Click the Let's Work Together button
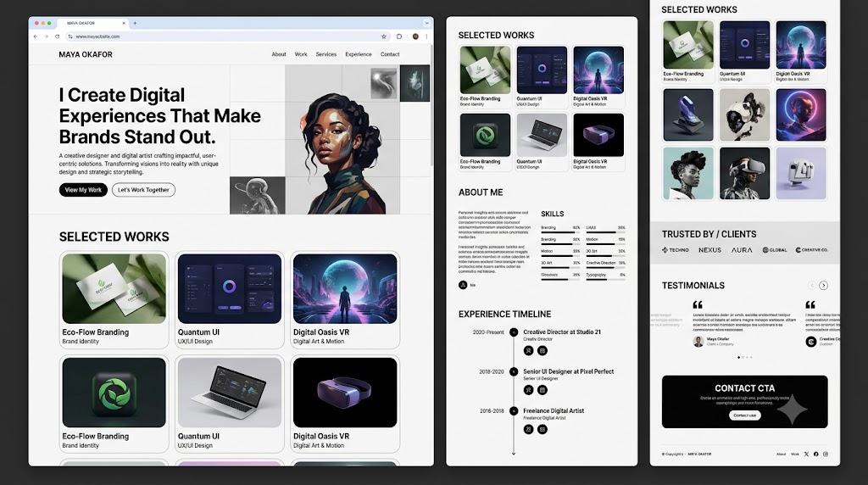 point(143,190)
